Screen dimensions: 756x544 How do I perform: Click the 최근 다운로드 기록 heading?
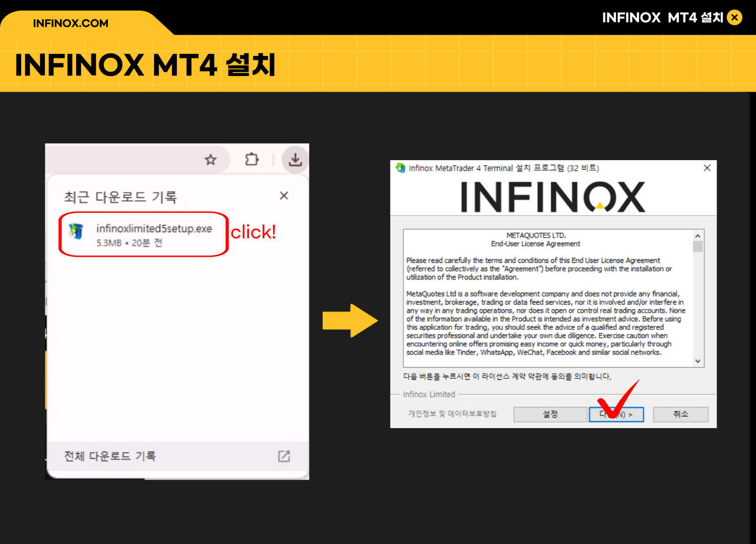coord(120,197)
